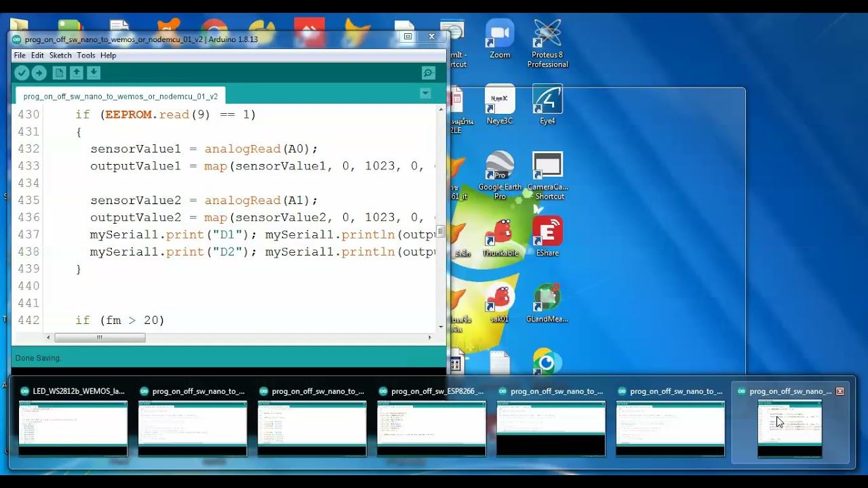
Task: Open the Sketch menu
Action: tap(60, 56)
